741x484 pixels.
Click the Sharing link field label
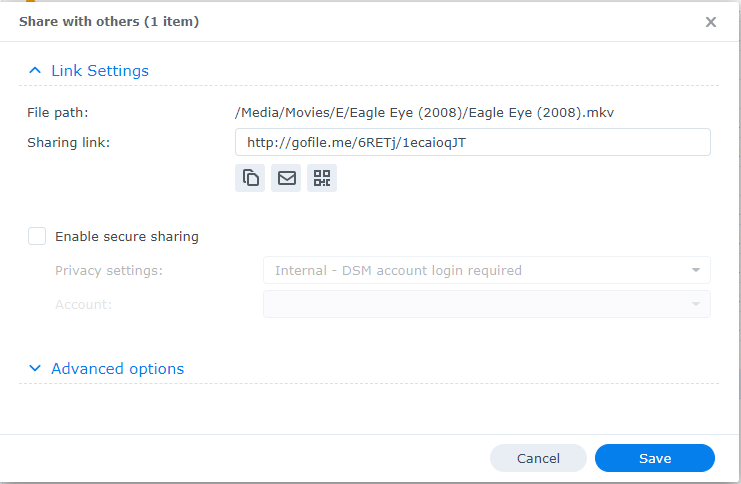click(68, 142)
